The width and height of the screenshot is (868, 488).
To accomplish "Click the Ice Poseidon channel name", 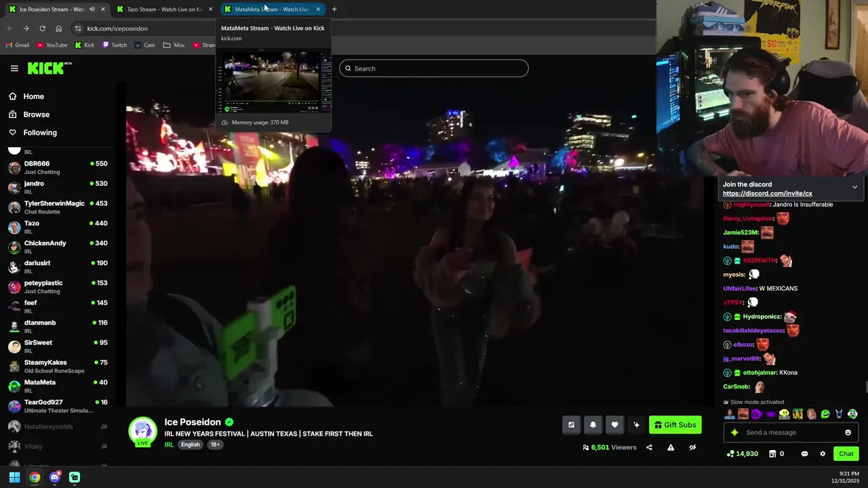I will tap(193, 422).
